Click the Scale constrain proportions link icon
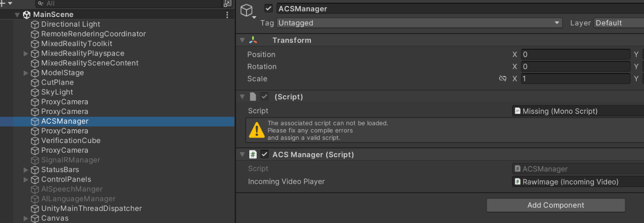Image resolution: width=644 pixels, height=223 pixels. pyautogui.click(x=503, y=79)
